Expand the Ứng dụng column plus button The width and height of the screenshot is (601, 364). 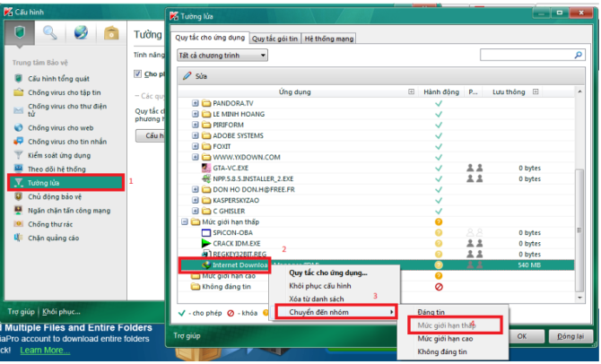[411, 91]
